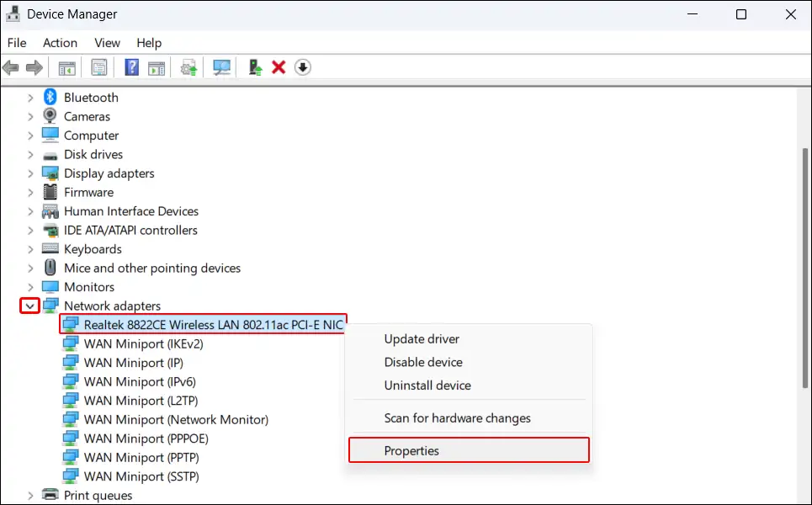
Task: Select WAN Miniport (Network Monitor)
Action: (x=176, y=419)
